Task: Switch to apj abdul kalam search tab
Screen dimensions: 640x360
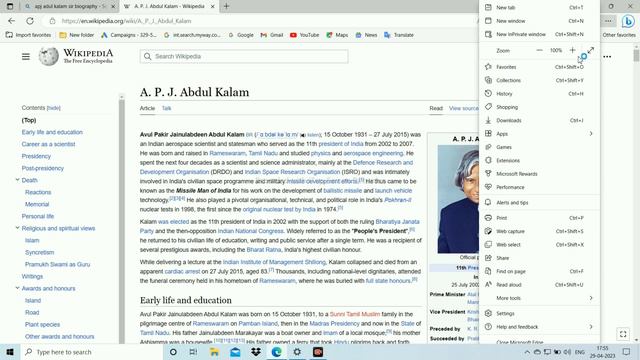Action: click(x=69, y=7)
